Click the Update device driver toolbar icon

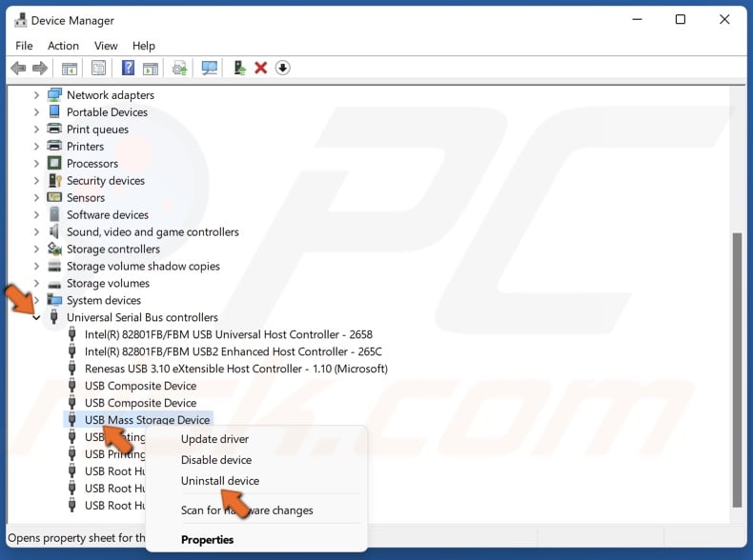(x=179, y=69)
